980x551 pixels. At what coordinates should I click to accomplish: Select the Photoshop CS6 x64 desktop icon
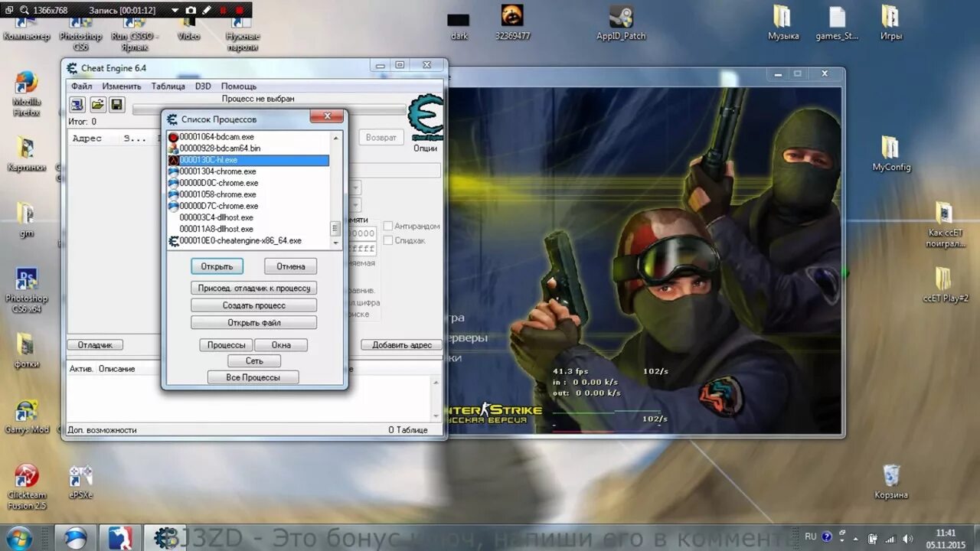tap(26, 290)
